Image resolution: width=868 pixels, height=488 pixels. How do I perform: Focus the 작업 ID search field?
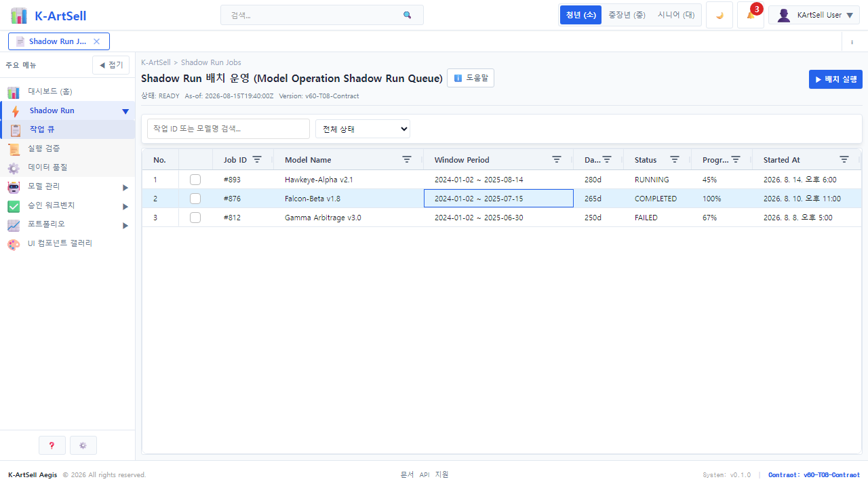229,129
